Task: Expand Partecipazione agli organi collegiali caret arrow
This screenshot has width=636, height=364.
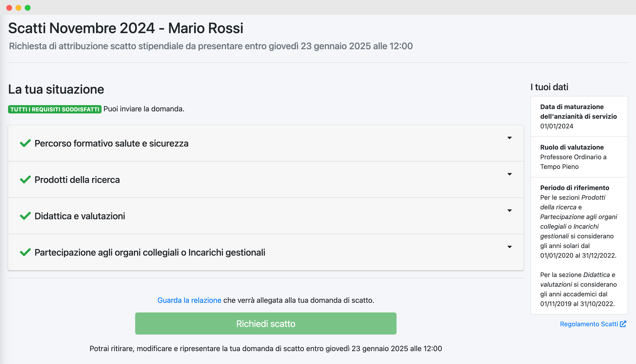Action: click(509, 247)
